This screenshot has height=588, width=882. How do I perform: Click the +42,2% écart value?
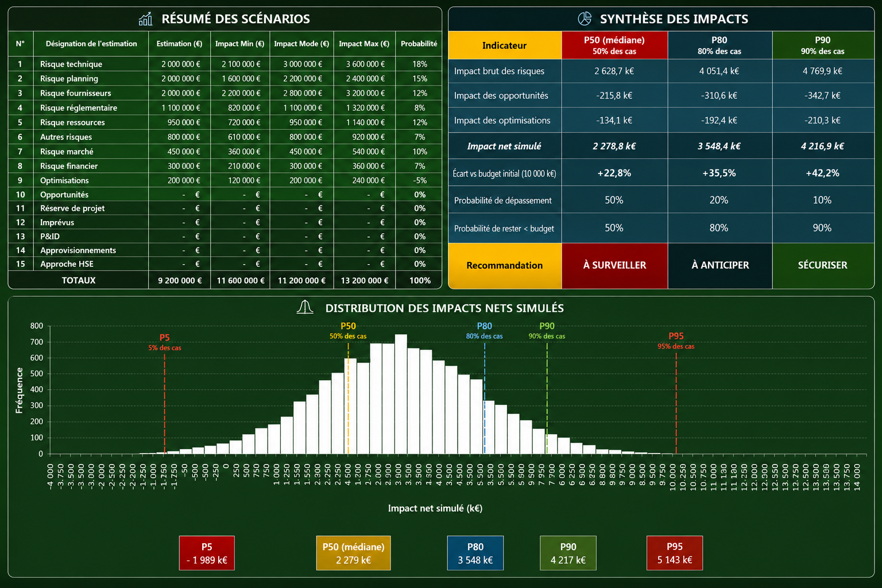(822, 173)
